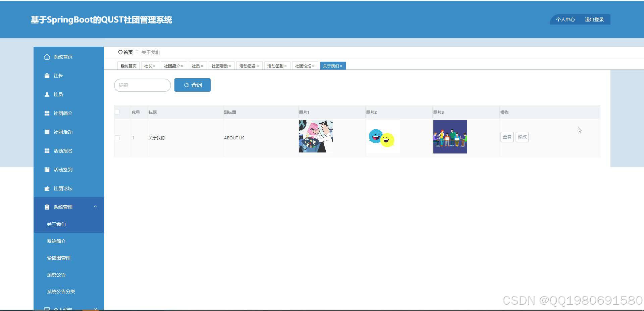The width and height of the screenshot is (644, 311).
Task: Click the 系统首页 home icon in sidebar
Action: click(47, 57)
